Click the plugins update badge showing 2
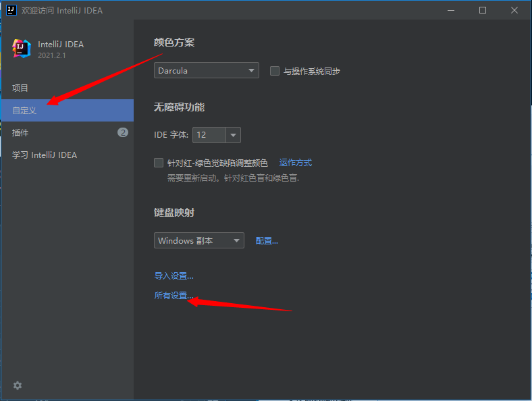Viewport: 532px width, 401px height. click(123, 132)
